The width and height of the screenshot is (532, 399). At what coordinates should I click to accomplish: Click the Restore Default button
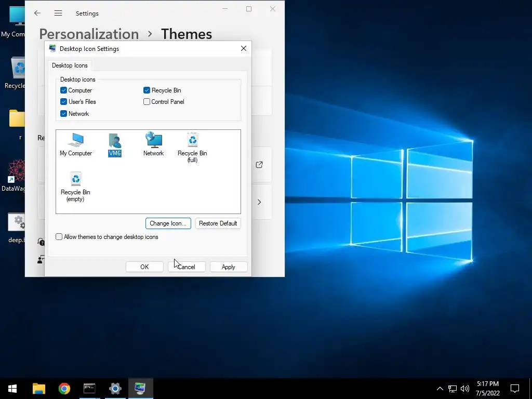pos(218,223)
